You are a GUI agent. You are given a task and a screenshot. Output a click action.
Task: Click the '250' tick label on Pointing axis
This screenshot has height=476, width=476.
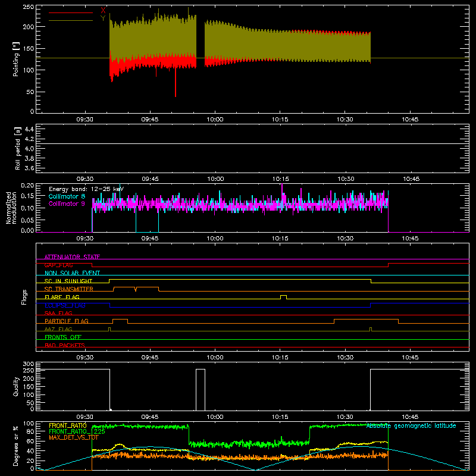pyautogui.click(x=28, y=7)
